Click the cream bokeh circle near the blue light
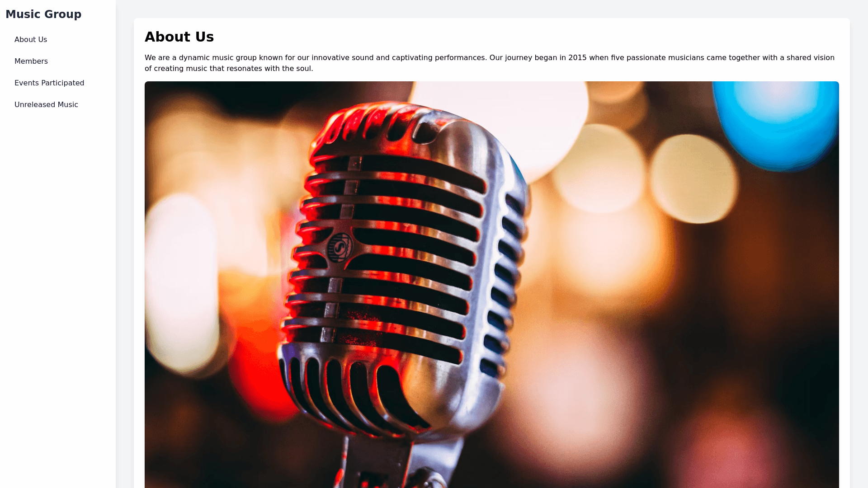The width and height of the screenshot is (868, 488). (694, 178)
